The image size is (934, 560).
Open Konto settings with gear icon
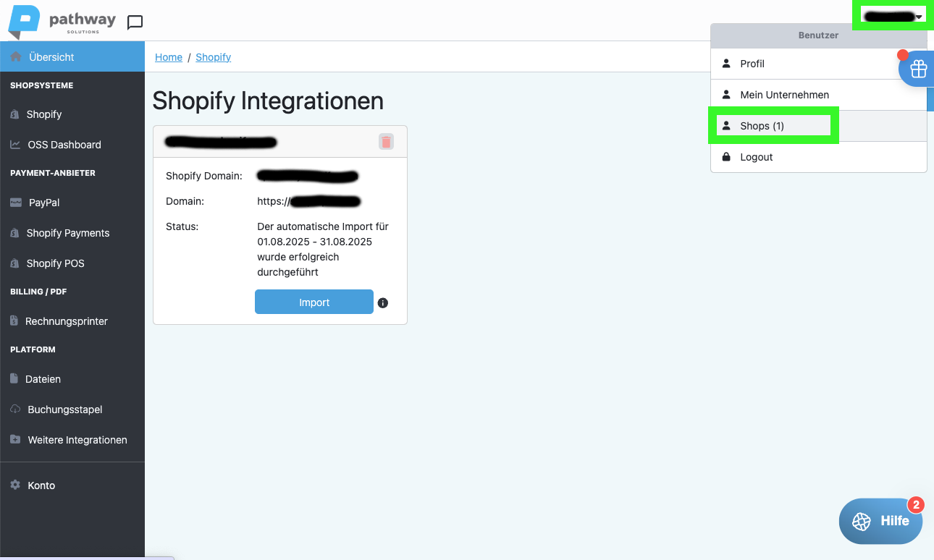[x=41, y=485]
